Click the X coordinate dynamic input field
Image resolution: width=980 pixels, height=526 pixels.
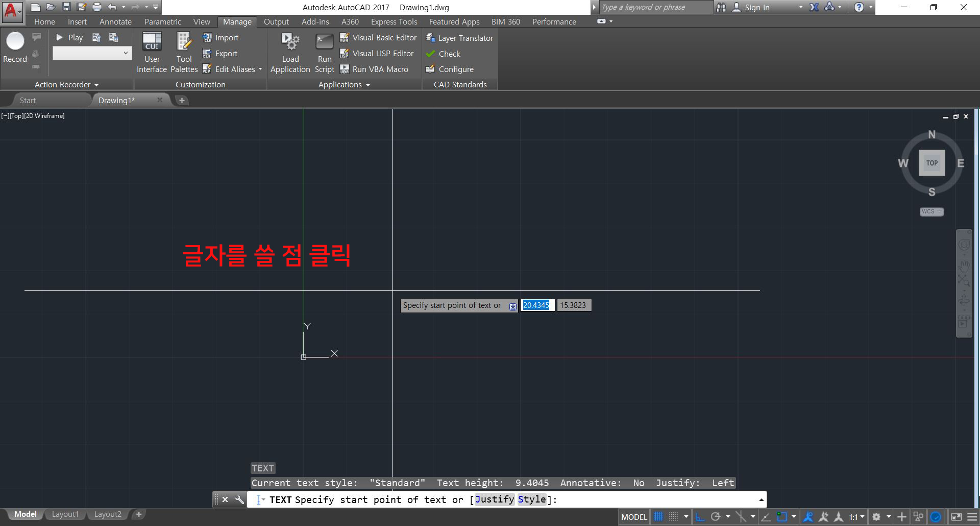pos(537,305)
